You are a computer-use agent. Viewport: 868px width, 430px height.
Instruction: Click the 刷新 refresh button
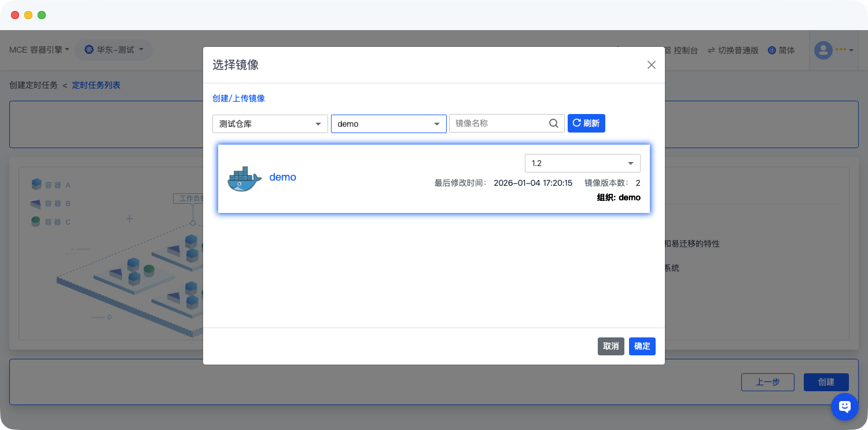click(586, 123)
